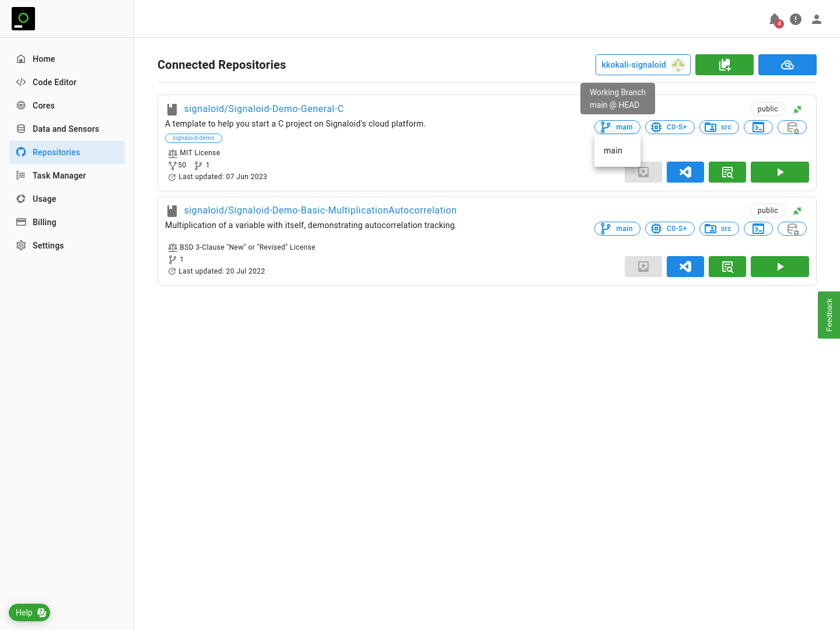The width and height of the screenshot is (840, 630).
Task: Select main from the branch dropdown list
Action: tap(613, 150)
